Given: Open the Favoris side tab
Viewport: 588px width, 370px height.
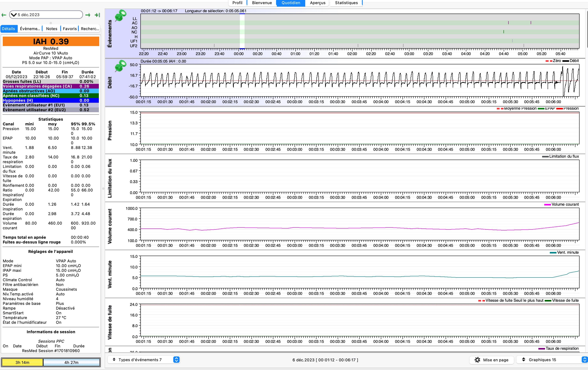Looking at the screenshot, I should [70, 29].
